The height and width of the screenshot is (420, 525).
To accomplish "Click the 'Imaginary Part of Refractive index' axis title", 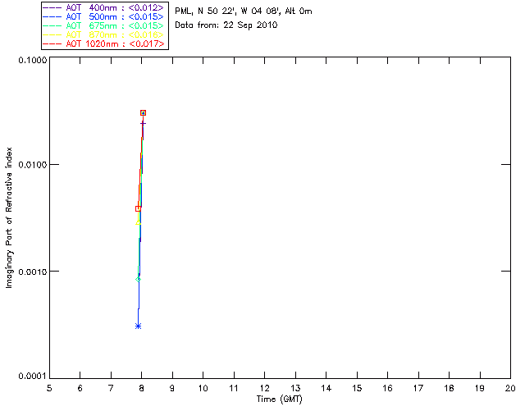I will [9, 217].
